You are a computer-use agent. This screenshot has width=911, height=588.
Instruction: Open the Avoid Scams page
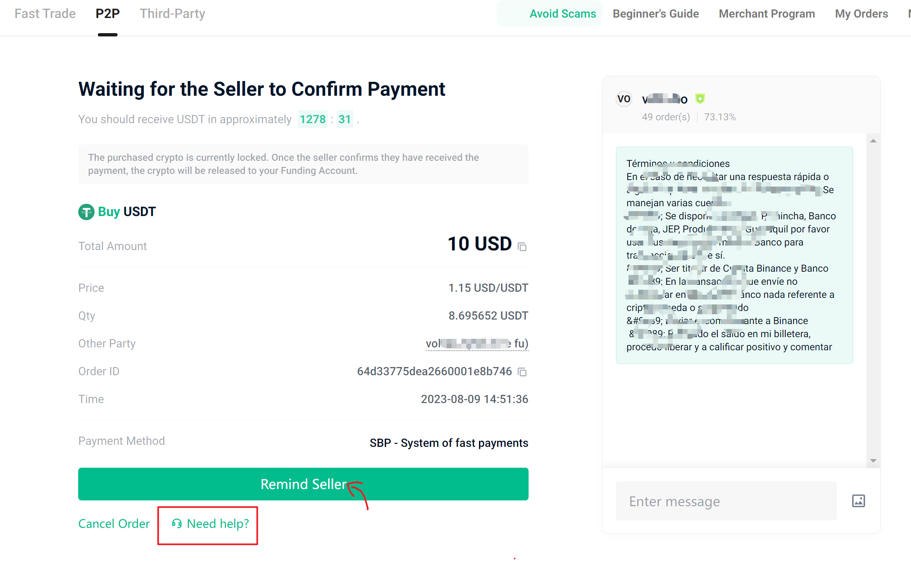(x=563, y=14)
